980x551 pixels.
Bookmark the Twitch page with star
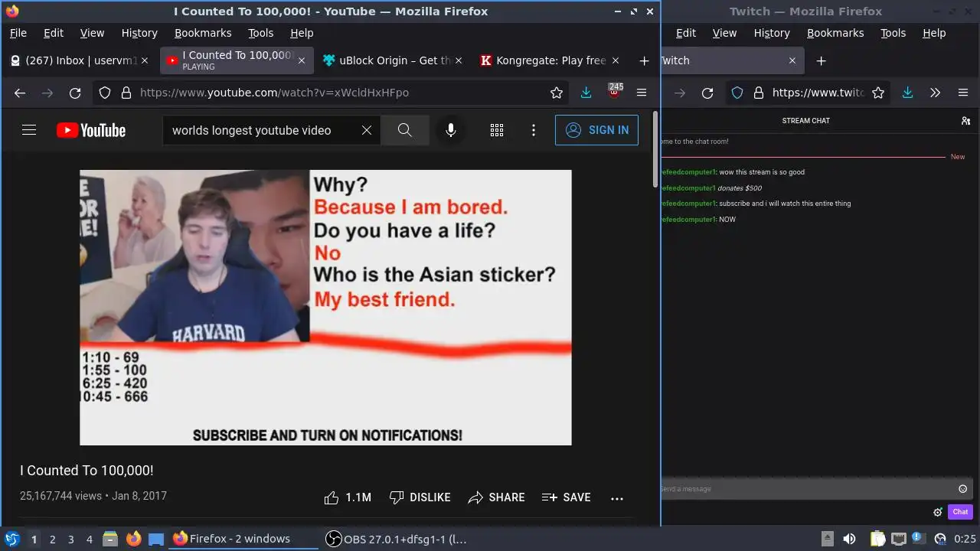[x=878, y=93]
